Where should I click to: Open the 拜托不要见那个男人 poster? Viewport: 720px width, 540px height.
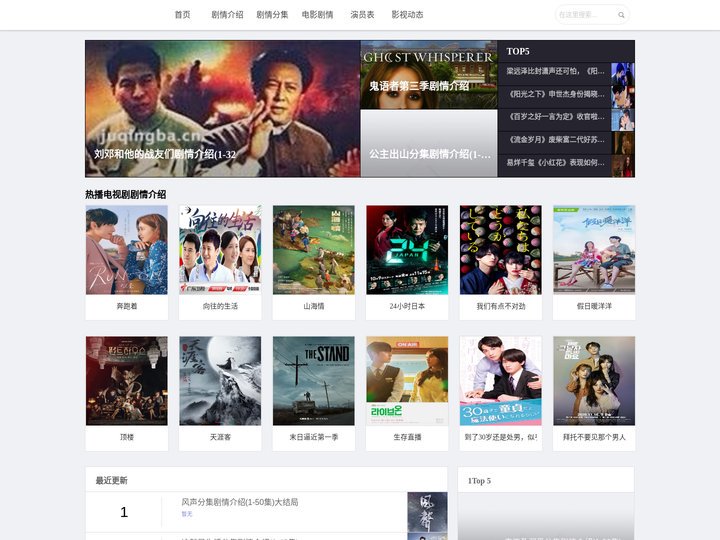click(x=594, y=381)
